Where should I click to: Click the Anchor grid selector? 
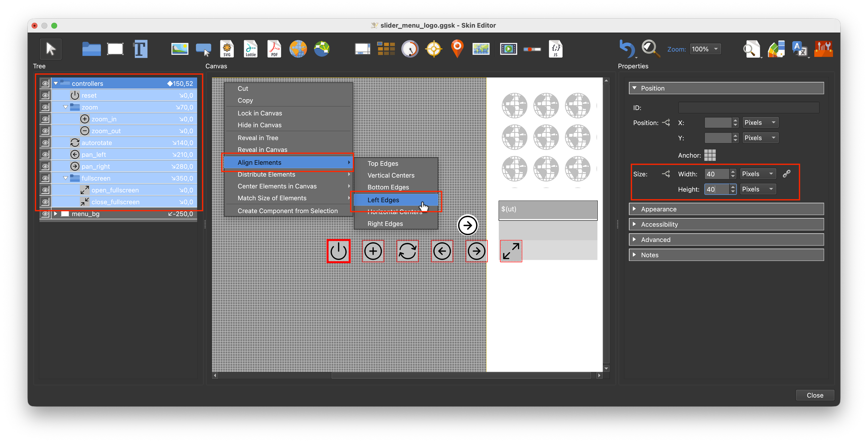coord(710,155)
